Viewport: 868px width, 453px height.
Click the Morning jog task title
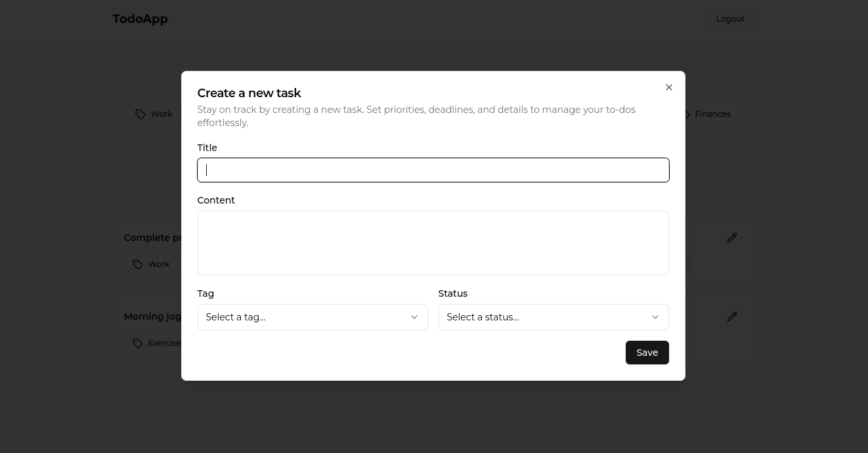[152, 316]
